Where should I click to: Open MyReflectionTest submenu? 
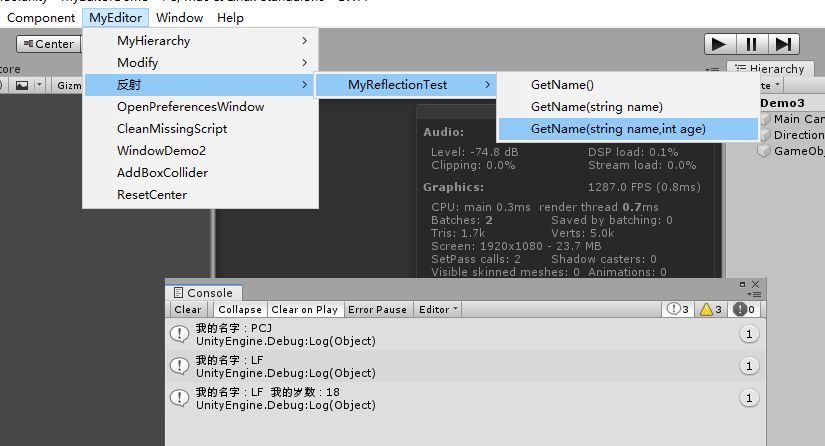(x=405, y=85)
